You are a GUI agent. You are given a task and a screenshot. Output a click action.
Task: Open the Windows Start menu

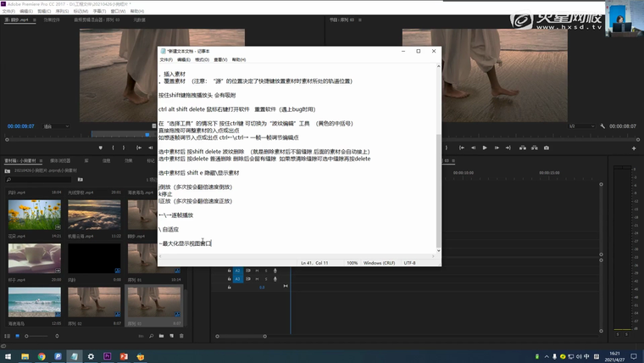click(x=7, y=356)
